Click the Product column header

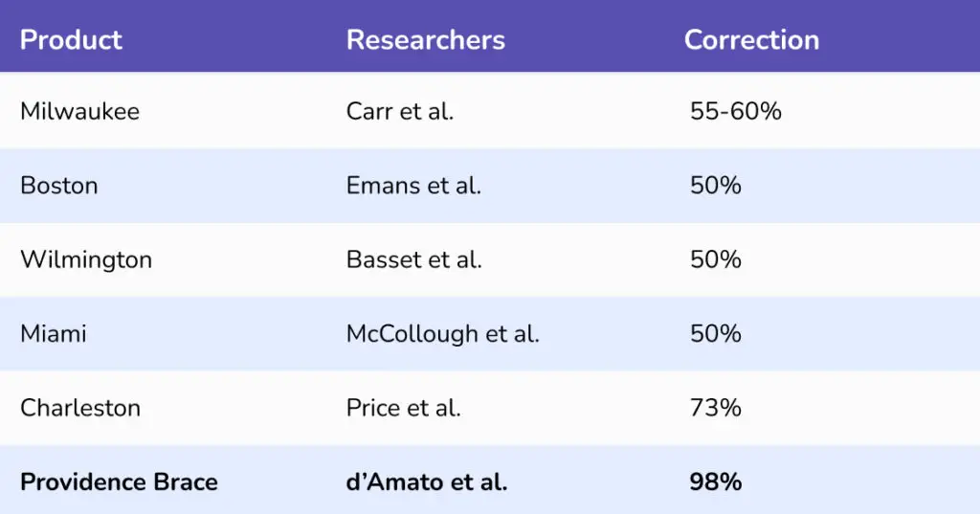(x=71, y=40)
